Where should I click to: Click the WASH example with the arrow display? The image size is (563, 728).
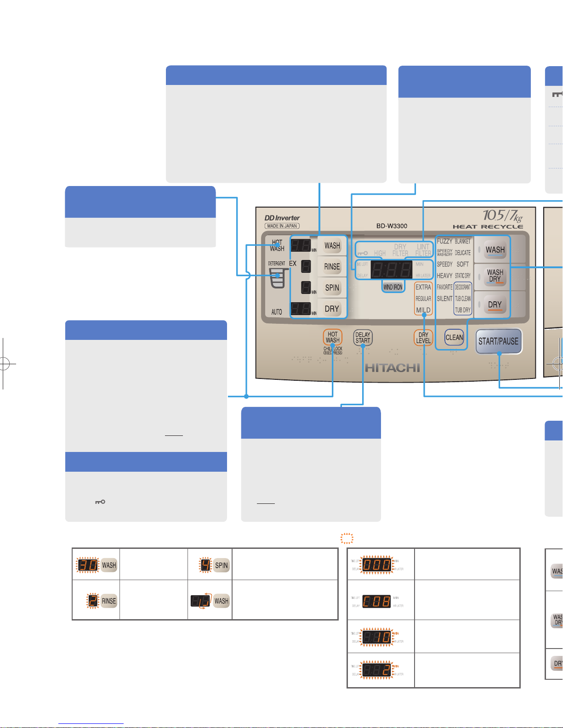click(x=210, y=601)
